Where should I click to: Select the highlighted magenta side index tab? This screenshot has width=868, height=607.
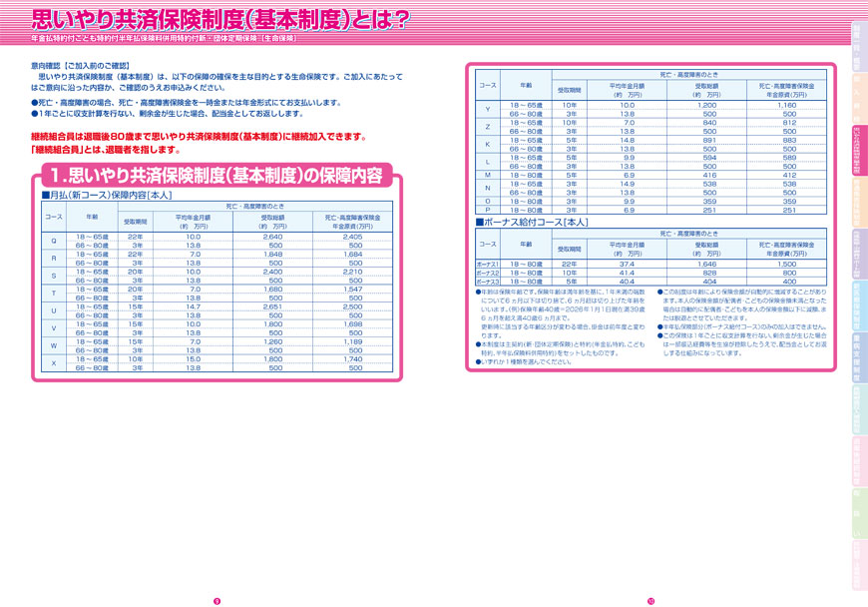(x=856, y=151)
